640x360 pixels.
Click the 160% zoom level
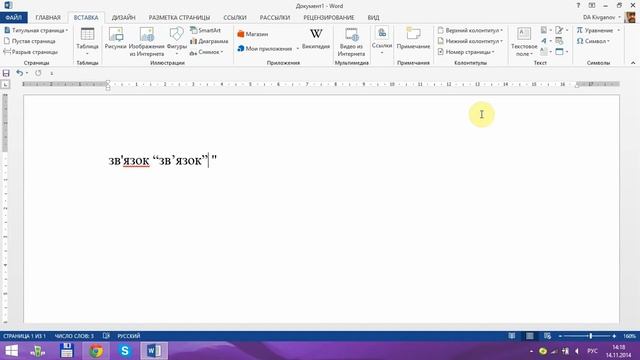pos(629,336)
